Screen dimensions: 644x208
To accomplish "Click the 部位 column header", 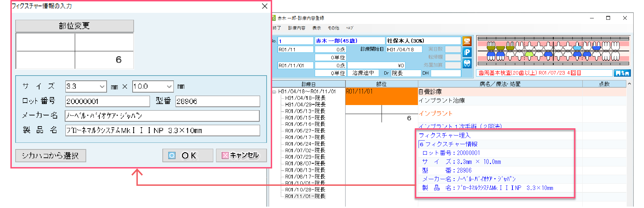I will [x=382, y=84].
